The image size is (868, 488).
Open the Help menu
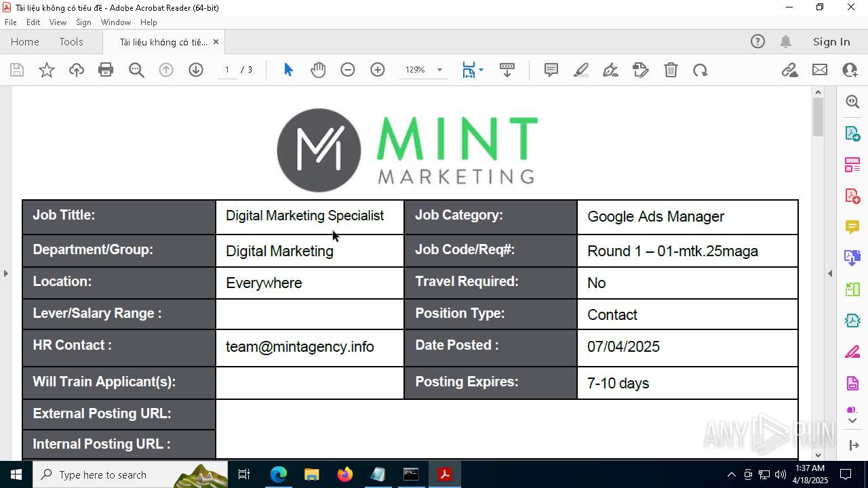point(149,22)
